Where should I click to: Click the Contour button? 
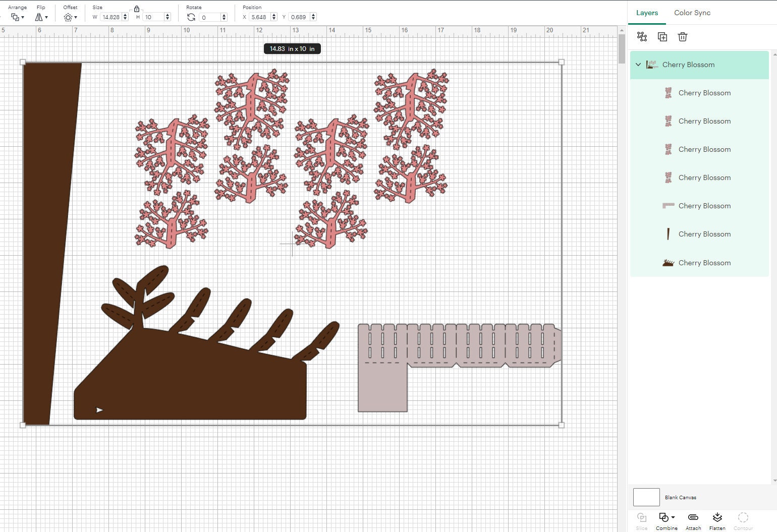(743, 519)
